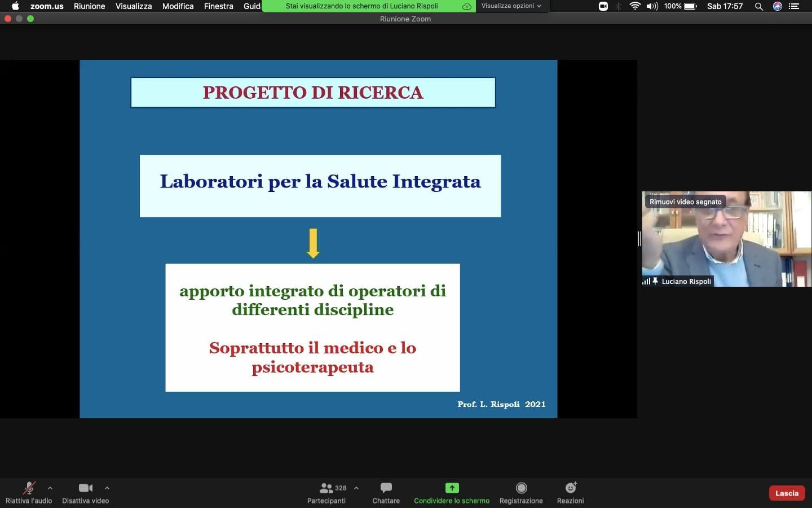Open the Apple menu
Screen dimensions: 812x508
click(x=15, y=6)
